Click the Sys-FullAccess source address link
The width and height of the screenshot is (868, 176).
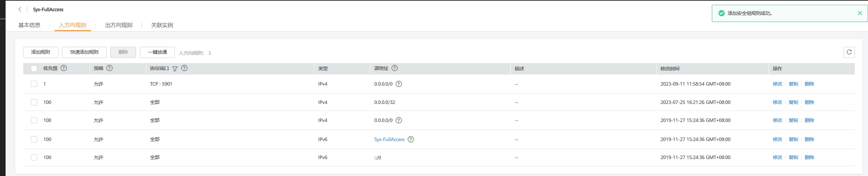coord(389,139)
